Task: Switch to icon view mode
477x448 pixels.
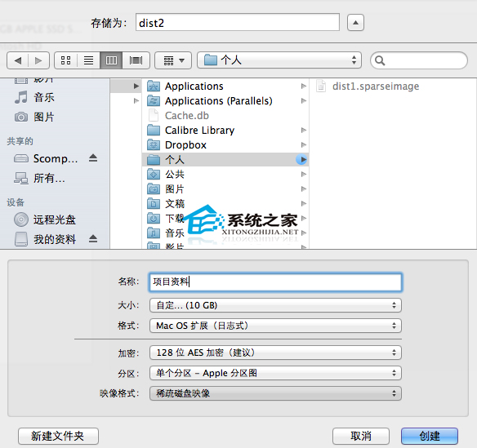Action: pos(65,60)
